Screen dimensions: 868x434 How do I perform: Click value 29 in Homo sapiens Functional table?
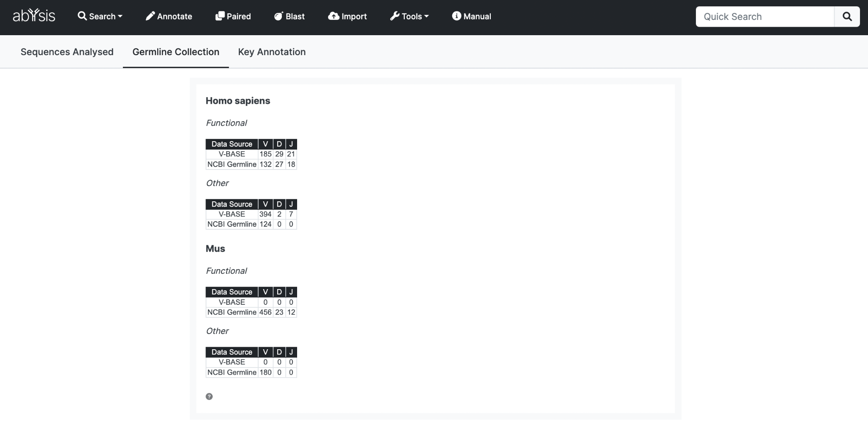click(x=279, y=154)
